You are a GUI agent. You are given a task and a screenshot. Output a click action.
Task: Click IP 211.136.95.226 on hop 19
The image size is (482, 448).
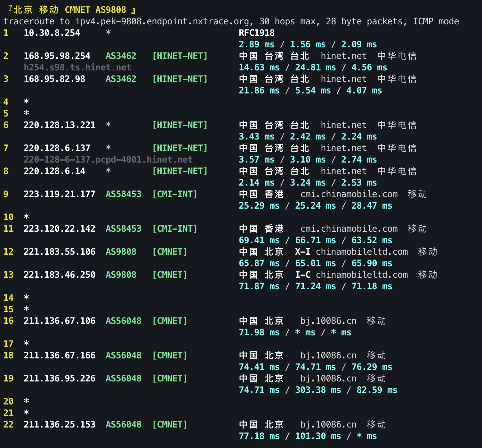[60, 379]
